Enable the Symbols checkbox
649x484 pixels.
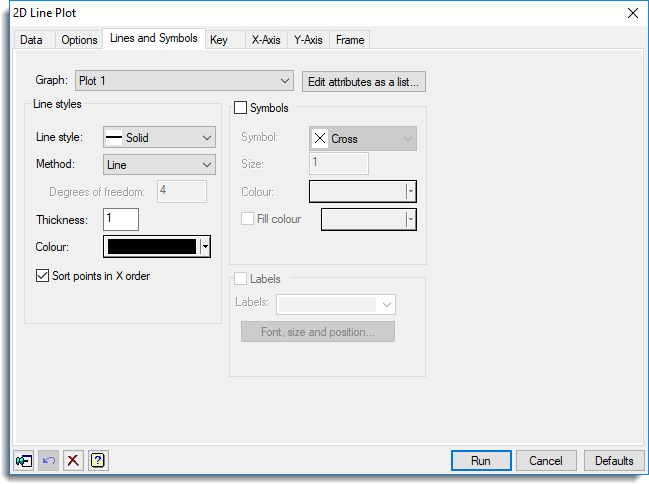coord(240,108)
